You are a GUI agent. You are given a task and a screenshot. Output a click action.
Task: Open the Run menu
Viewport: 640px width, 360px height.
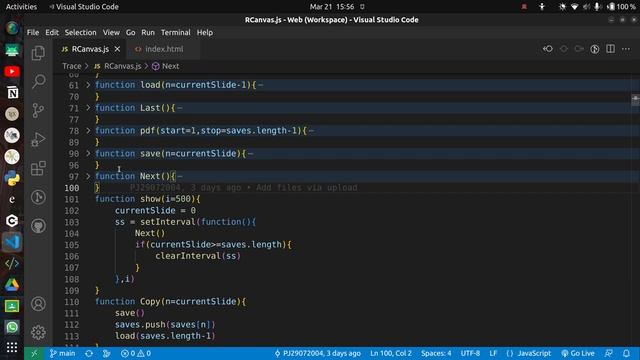pos(148,32)
